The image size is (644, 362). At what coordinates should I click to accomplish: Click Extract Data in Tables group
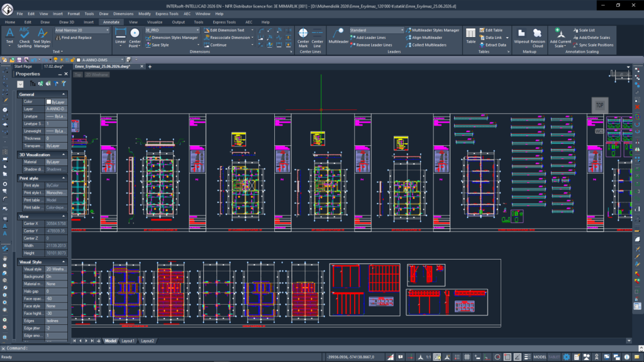tap(493, 45)
